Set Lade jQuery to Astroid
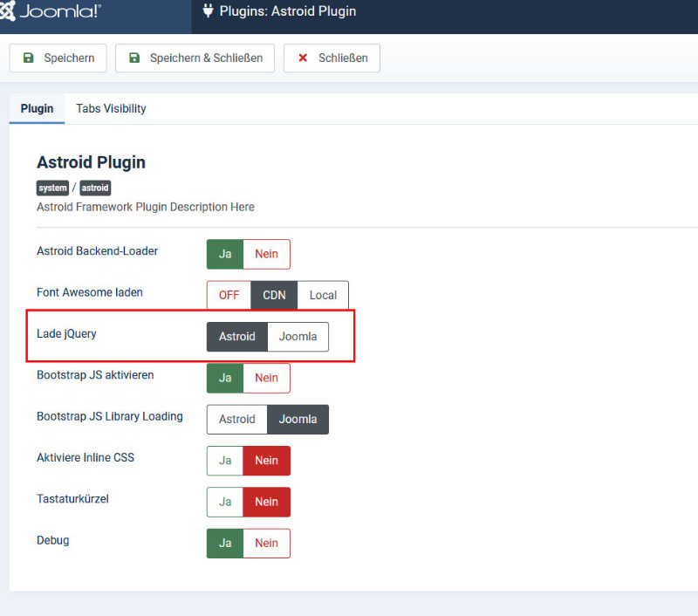The image size is (698, 616). pos(236,337)
